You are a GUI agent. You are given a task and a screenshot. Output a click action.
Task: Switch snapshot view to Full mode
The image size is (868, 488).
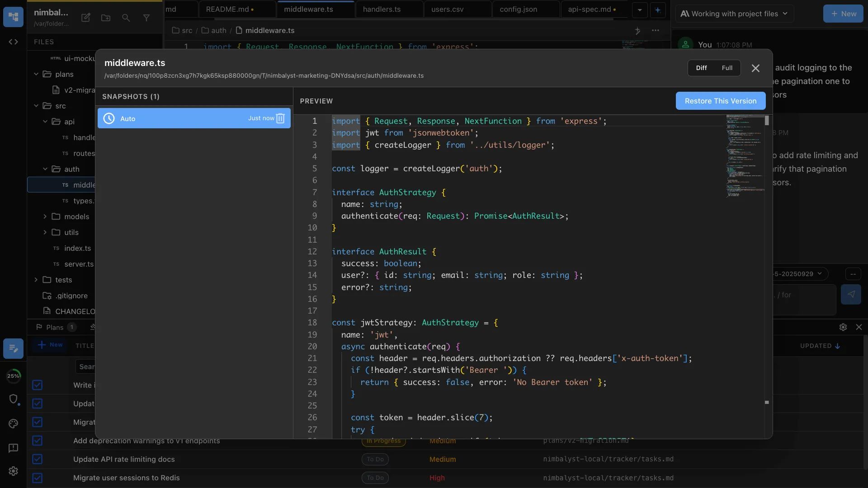(727, 68)
